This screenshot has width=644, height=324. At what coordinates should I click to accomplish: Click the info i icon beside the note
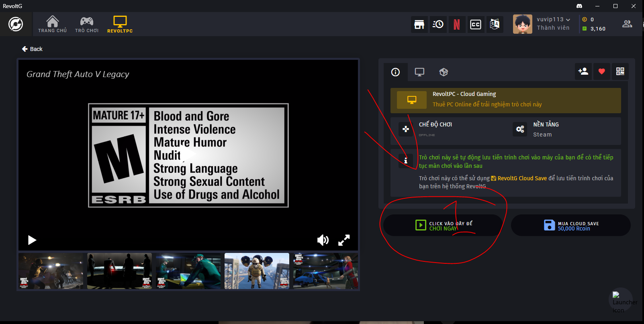click(x=406, y=160)
